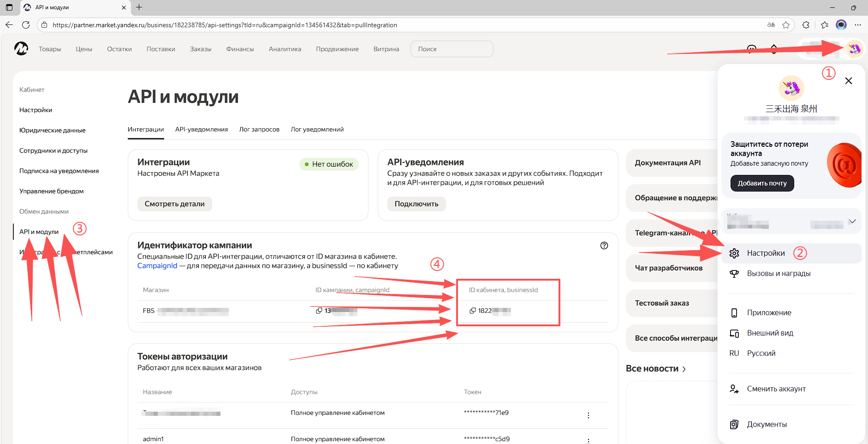Image resolution: width=868 pixels, height=444 pixels.
Task: Click the Добавить почту button
Action: pos(762,183)
